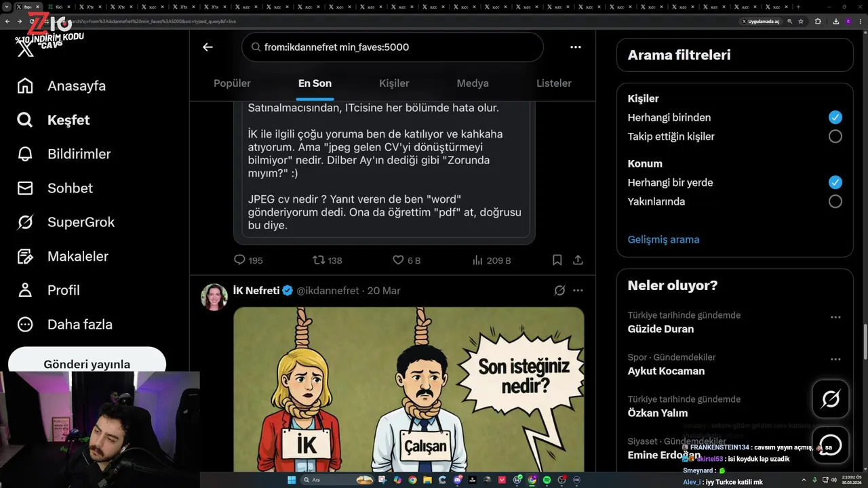
Task: Switch to Kişiler tab
Action: click(394, 83)
